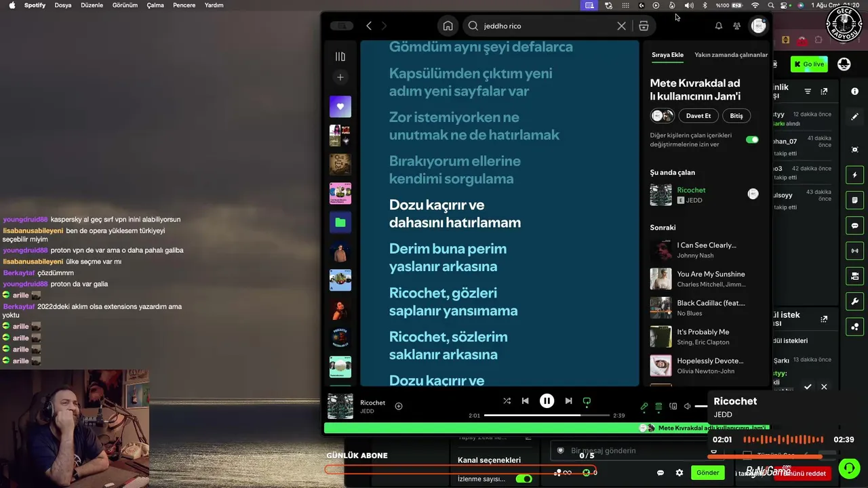This screenshot has height=488, width=868.
Task: Jump to lyric line Ricochet, gözleri
Action: tap(453, 302)
